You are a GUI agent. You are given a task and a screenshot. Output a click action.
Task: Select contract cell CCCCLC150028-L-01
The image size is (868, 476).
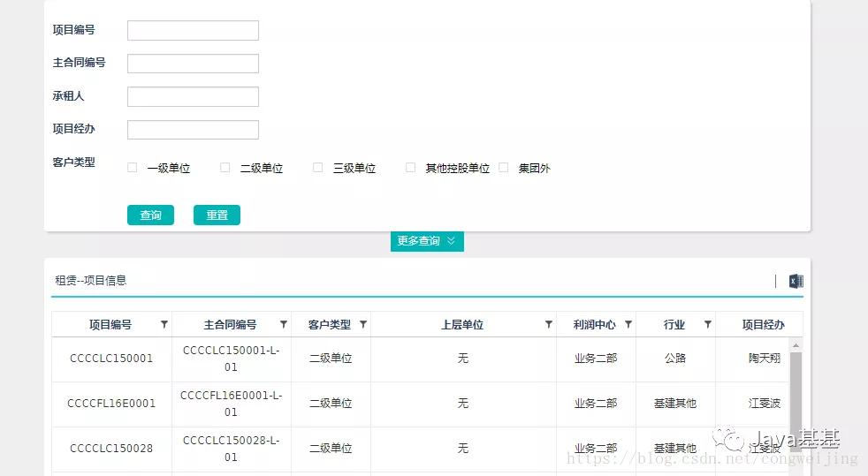(231, 449)
